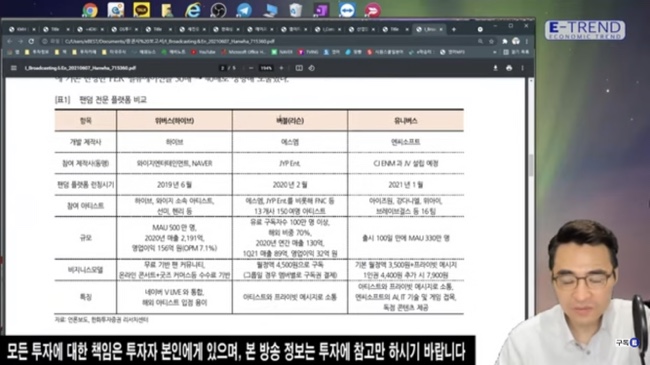
Task: Zoom in the PDF with the plus button
Action: [281, 68]
